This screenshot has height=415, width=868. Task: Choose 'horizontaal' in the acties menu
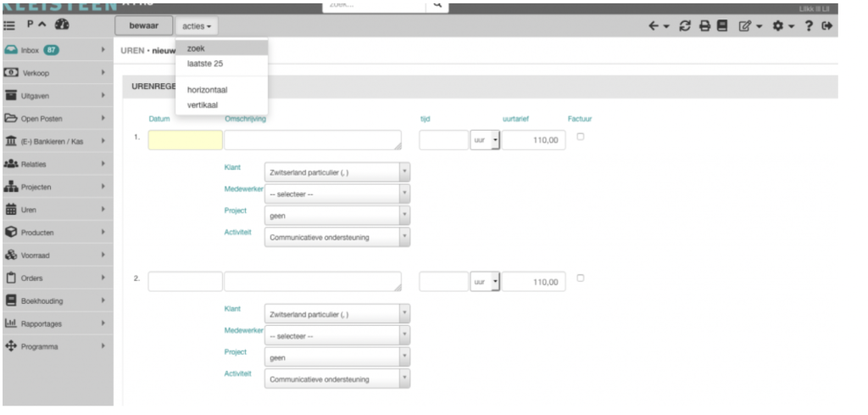[207, 89]
